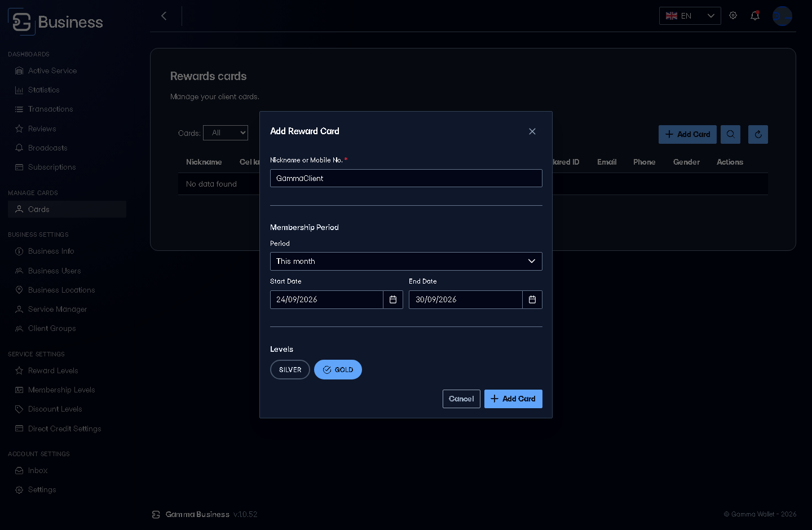Viewport: 812px width, 530px height.
Task: Open Reviews in sidebar
Action: 67,129
